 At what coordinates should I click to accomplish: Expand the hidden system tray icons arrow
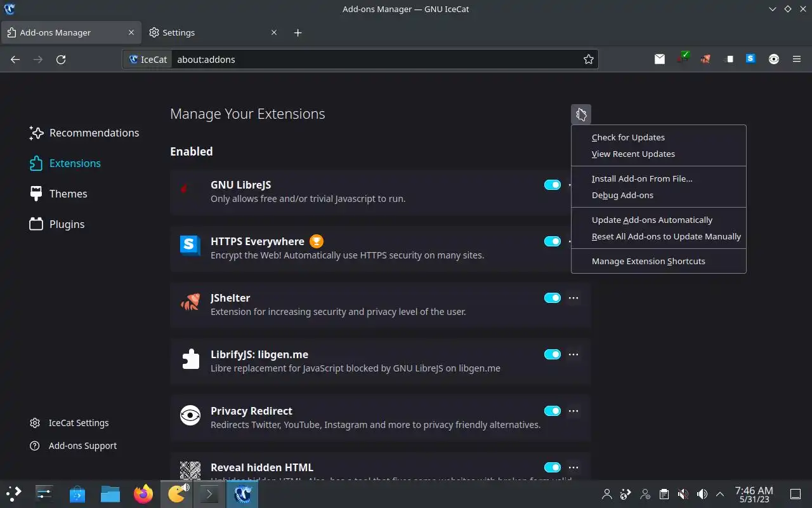tap(720, 494)
